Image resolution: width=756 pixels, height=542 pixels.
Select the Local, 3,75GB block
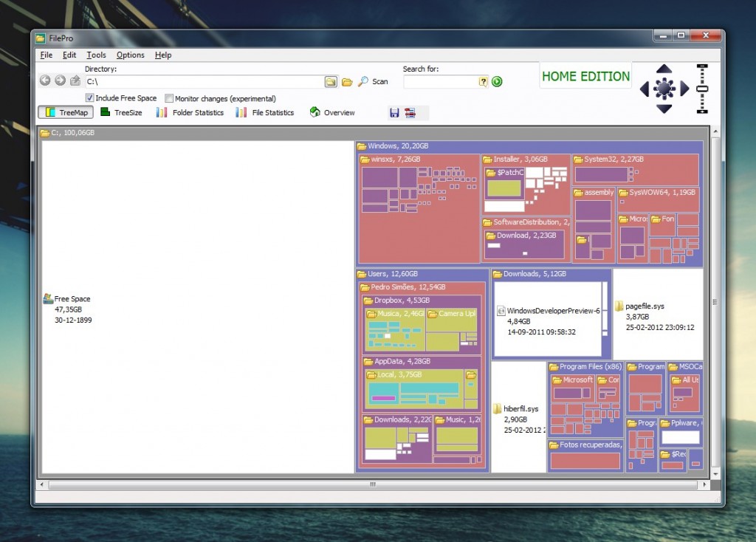tap(415, 391)
